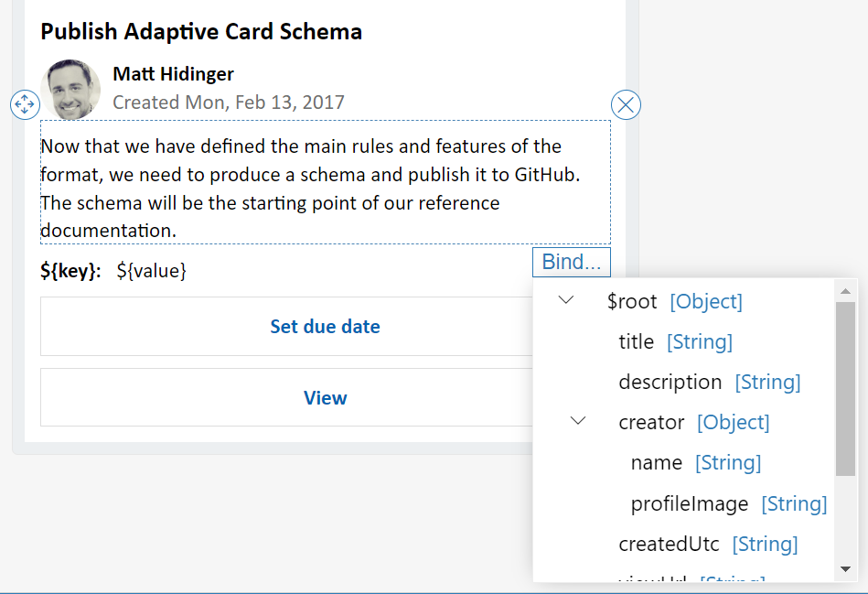The height and width of the screenshot is (594, 868).
Task: Open the Bind... data binding popup
Action: (x=571, y=261)
